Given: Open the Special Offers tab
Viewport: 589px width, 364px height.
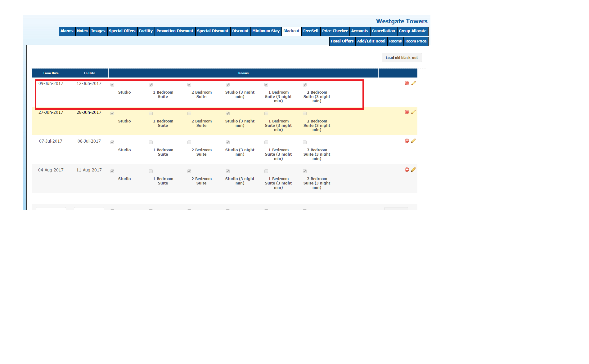Looking at the screenshot, I should click(x=122, y=31).
